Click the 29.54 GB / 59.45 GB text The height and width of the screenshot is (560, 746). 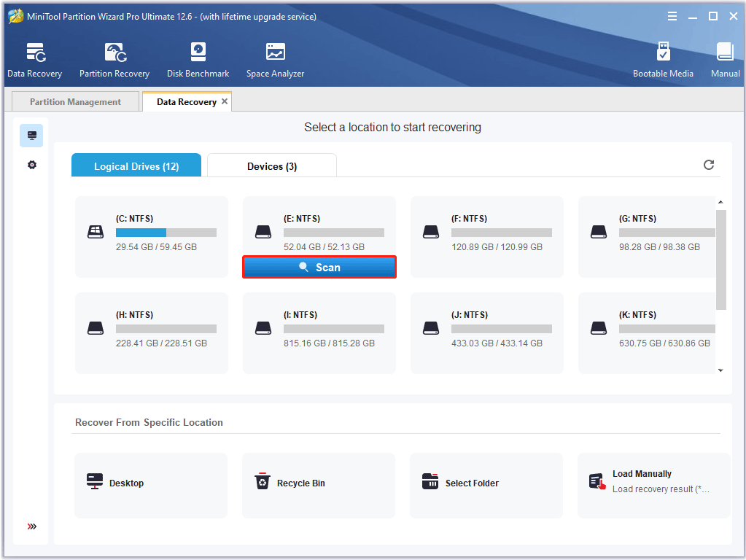click(x=157, y=247)
